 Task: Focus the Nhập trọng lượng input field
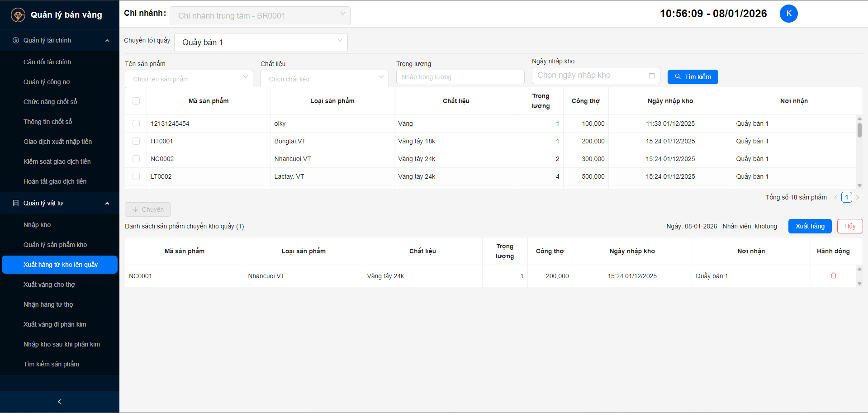[460, 77]
